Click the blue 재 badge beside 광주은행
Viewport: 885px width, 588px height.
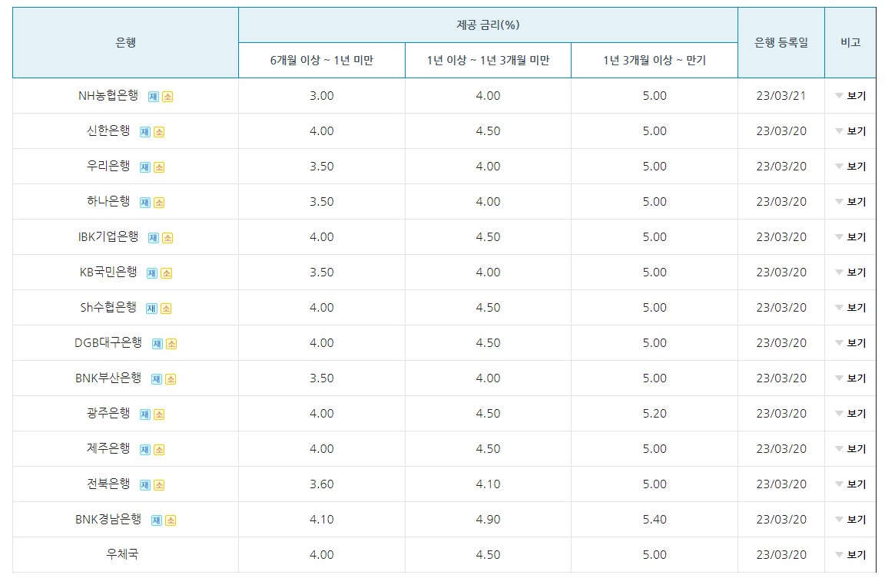coord(145,415)
